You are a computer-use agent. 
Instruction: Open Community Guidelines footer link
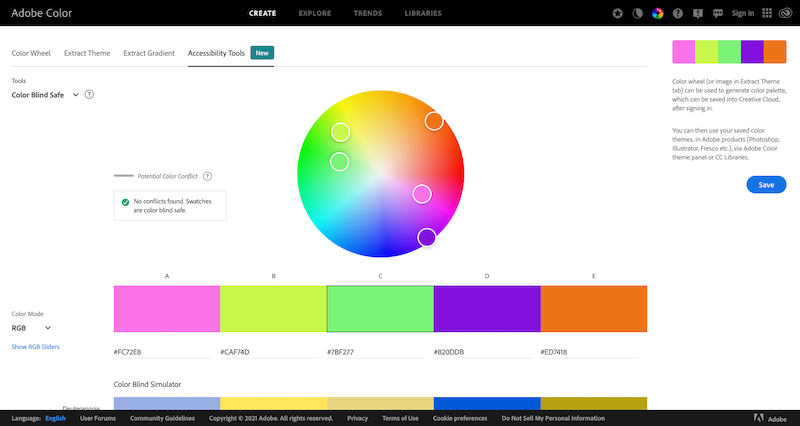(x=162, y=418)
